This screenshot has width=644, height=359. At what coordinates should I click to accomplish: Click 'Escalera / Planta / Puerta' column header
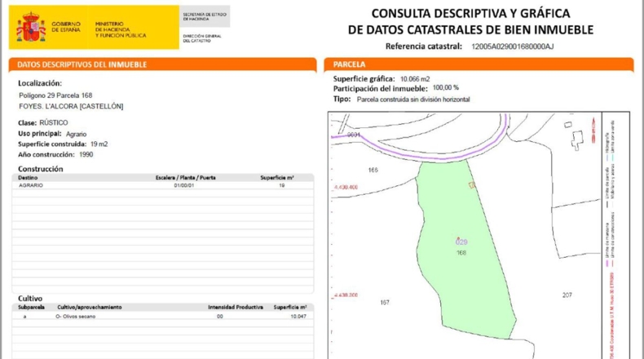tap(185, 178)
